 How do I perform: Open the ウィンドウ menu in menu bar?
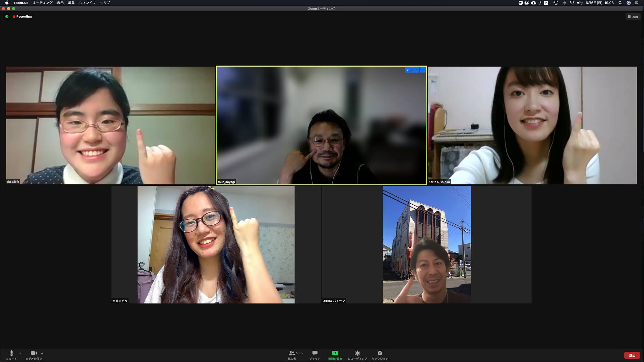[87, 3]
